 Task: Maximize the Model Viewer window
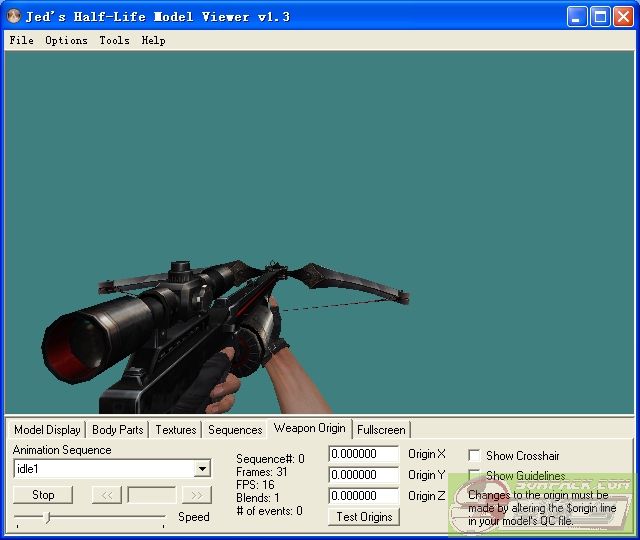pos(600,17)
